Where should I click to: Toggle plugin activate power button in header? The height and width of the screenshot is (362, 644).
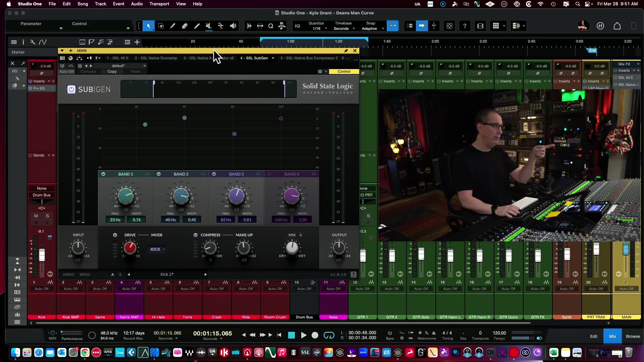pyautogui.click(x=62, y=66)
